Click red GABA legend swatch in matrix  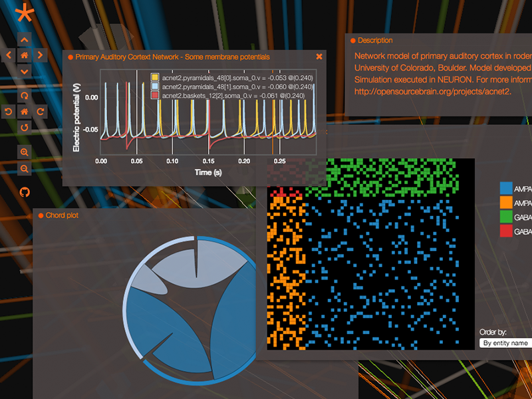coord(506,231)
